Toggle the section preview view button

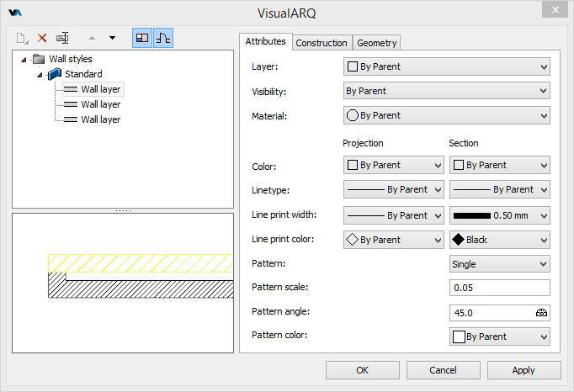(163, 38)
